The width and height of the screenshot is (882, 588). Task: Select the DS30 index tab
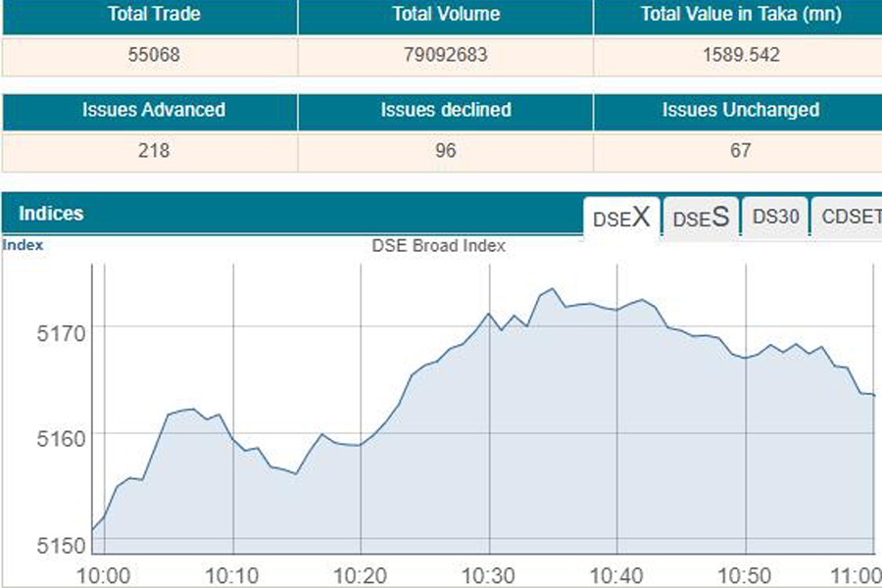click(775, 218)
